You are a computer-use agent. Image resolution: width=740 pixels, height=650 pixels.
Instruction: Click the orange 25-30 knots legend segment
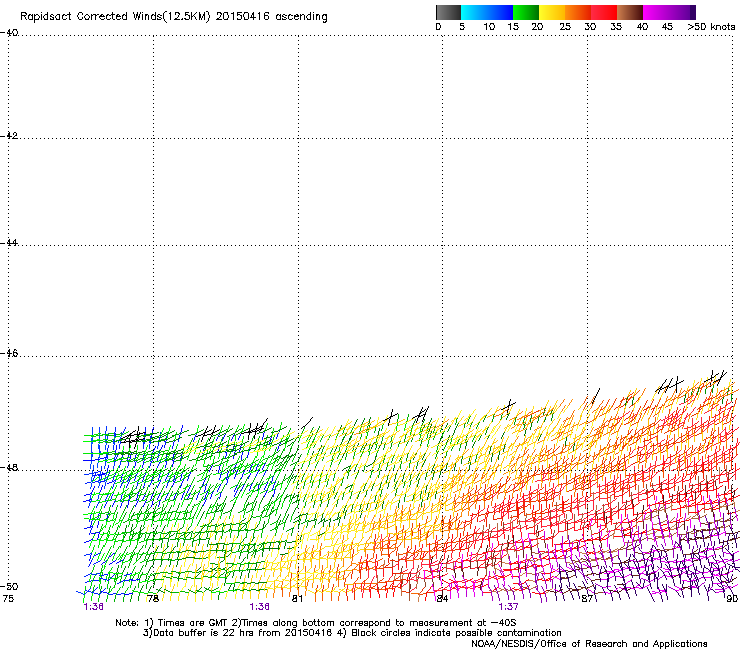point(578,12)
